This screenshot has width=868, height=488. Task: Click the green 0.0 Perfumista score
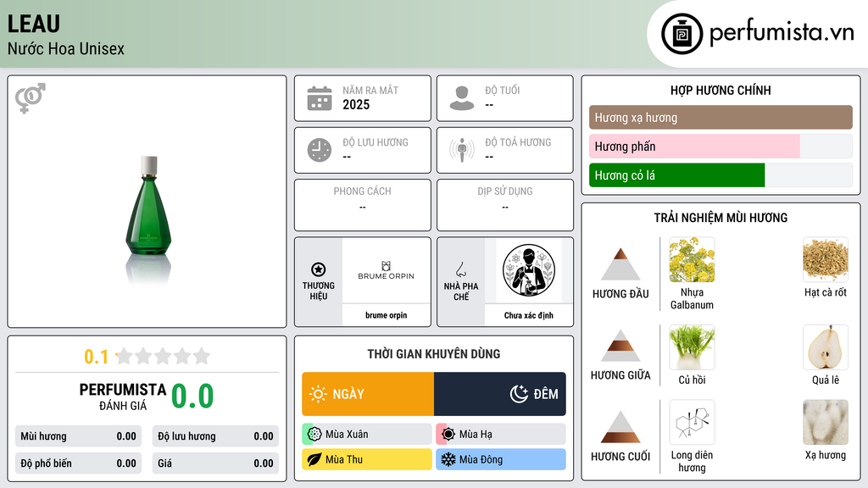(x=192, y=396)
